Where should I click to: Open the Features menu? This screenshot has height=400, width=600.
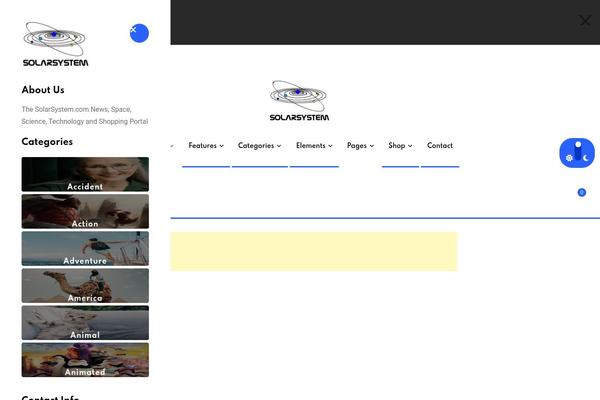206,146
